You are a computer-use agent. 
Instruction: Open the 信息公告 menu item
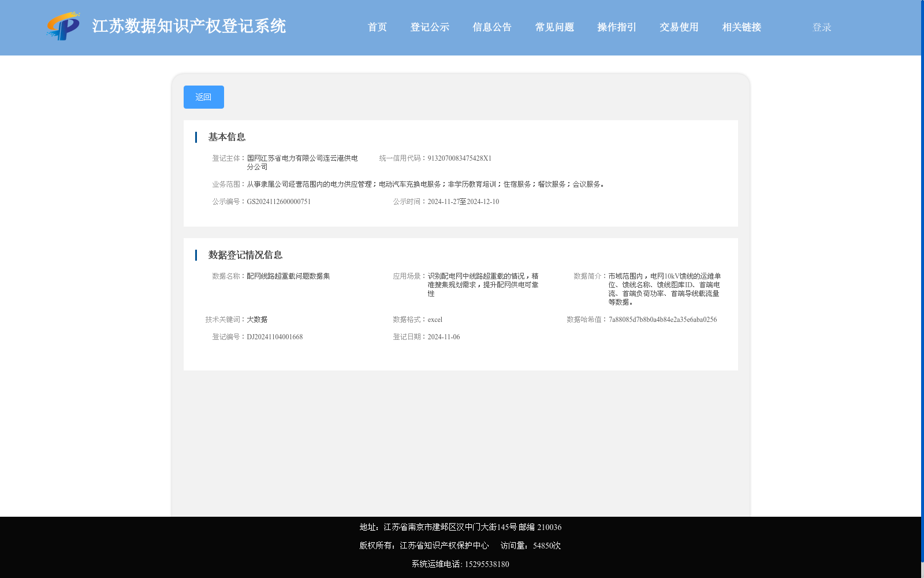click(x=492, y=27)
